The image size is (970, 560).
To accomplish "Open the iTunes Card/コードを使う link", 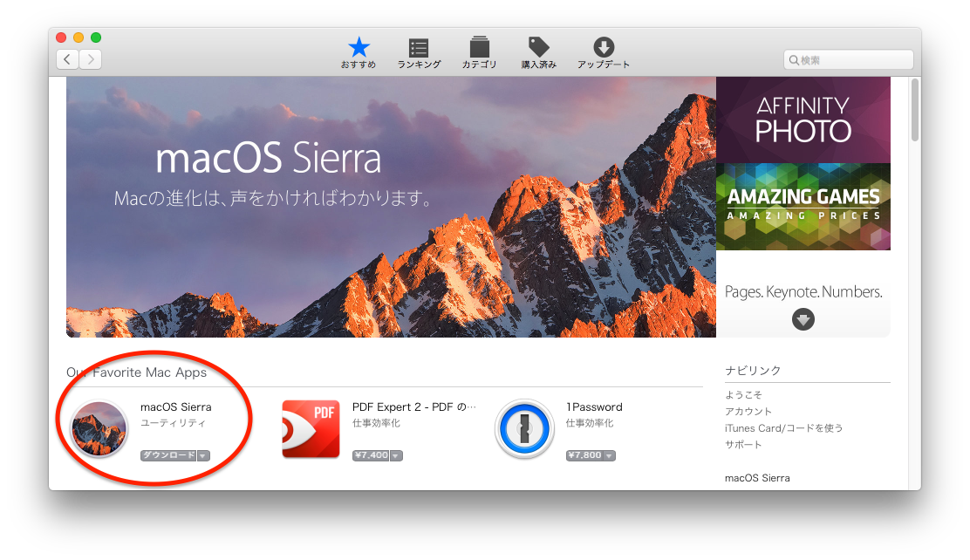I will pyautogui.click(x=784, y=428).
